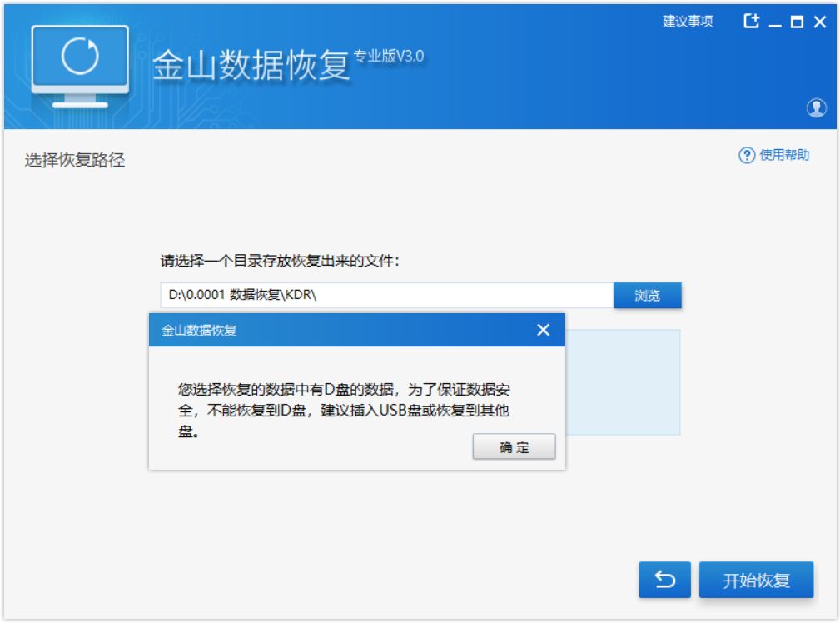Click the warning dialog's title bar

tap(333, 331)
